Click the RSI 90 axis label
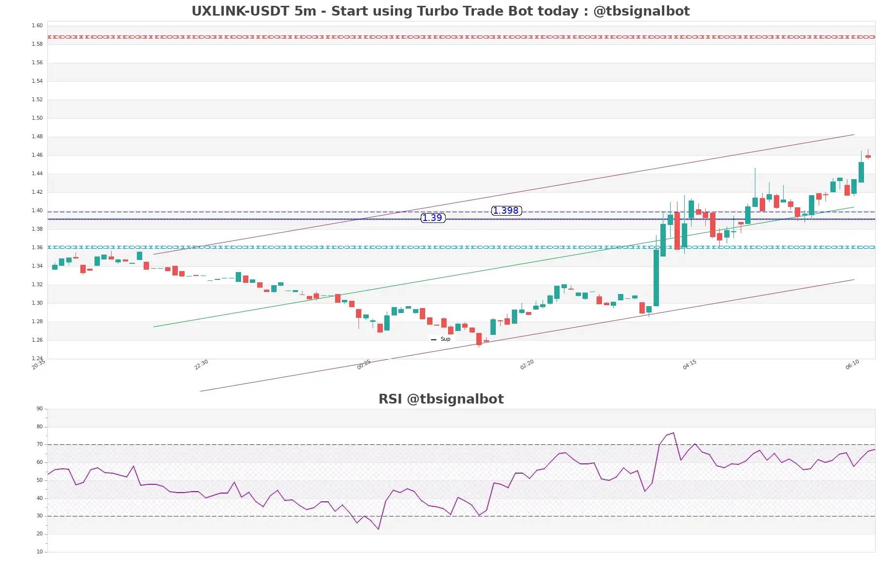The width and height of the screenshot is (882, 588). (x=39, y=408)
